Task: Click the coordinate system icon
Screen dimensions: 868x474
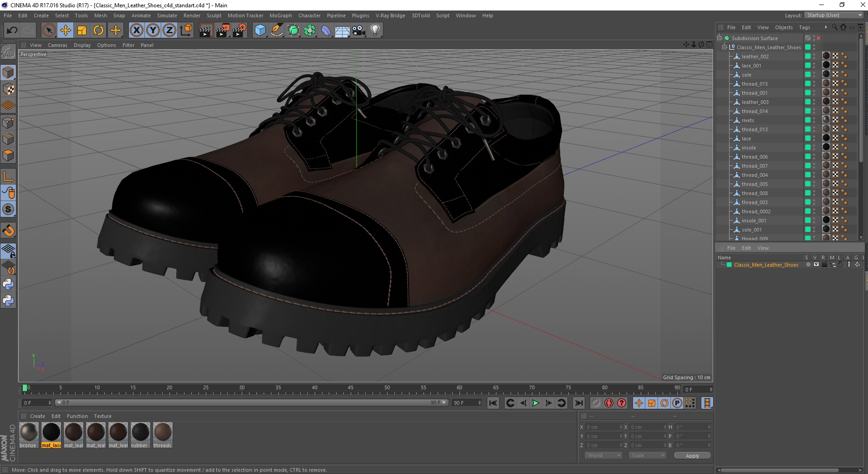Action: tap(186, 31)
